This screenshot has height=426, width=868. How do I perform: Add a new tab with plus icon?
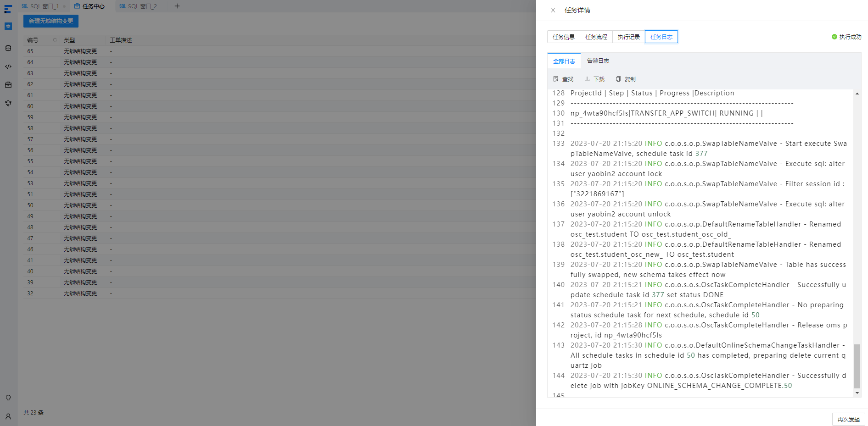[177, 6]
